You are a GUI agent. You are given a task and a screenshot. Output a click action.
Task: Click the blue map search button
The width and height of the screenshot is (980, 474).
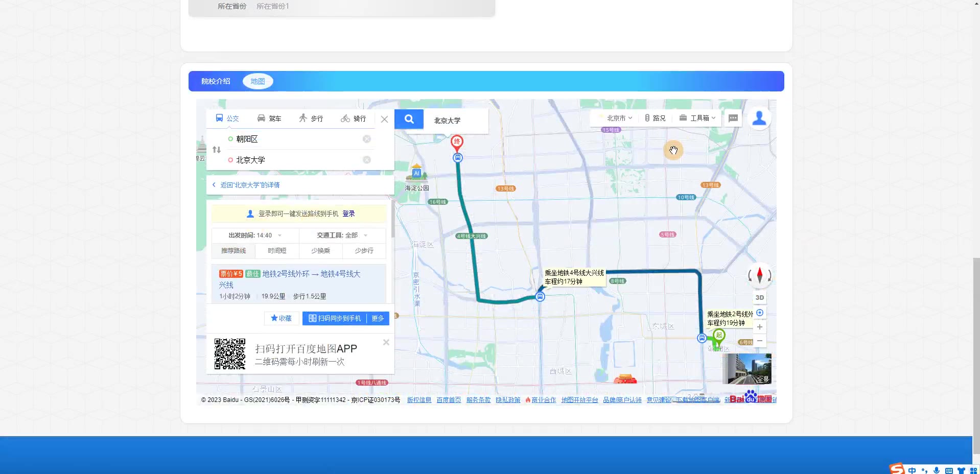click(409, 119)
